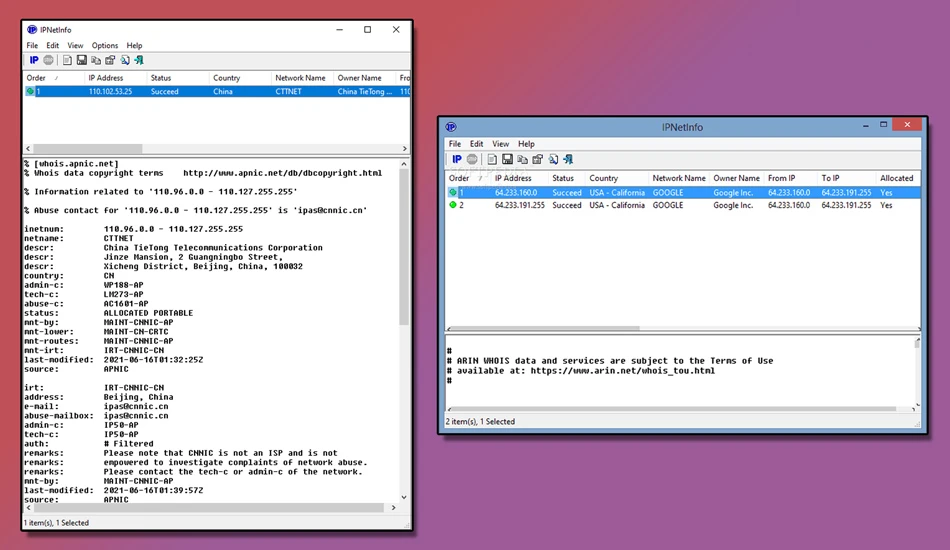Click the HTML report icon in left window
The height and width of the screenshot is (550, 950).
[67, 60]
